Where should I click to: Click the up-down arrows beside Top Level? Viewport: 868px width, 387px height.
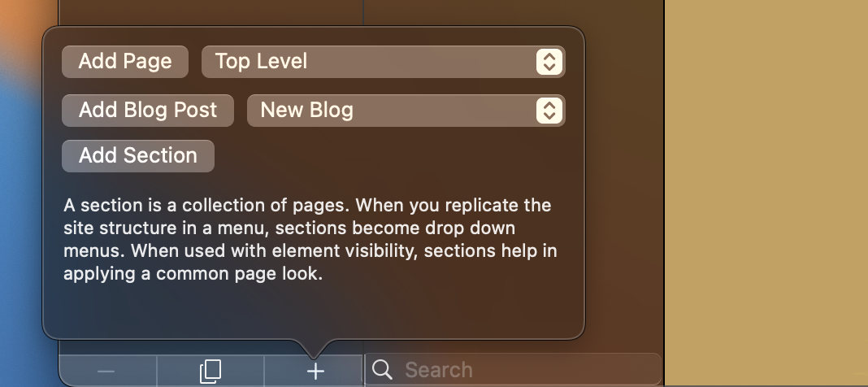549,62
